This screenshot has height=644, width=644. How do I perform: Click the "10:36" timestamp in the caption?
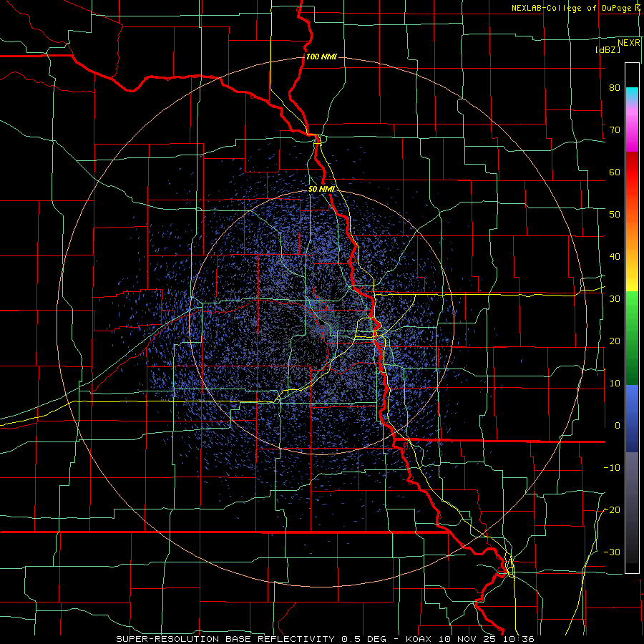pyautogui.click(x=519, y=639)
